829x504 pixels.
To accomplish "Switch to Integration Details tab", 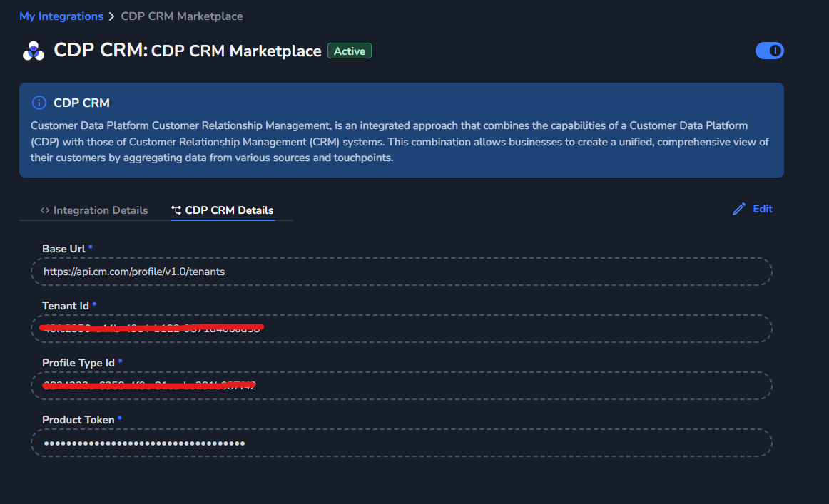I will click(95, 210).
